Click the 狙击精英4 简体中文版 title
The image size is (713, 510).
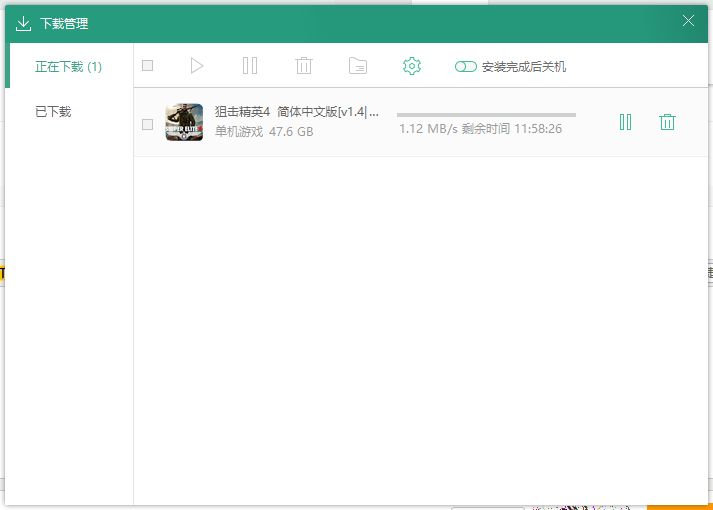[x=296, y=112]
